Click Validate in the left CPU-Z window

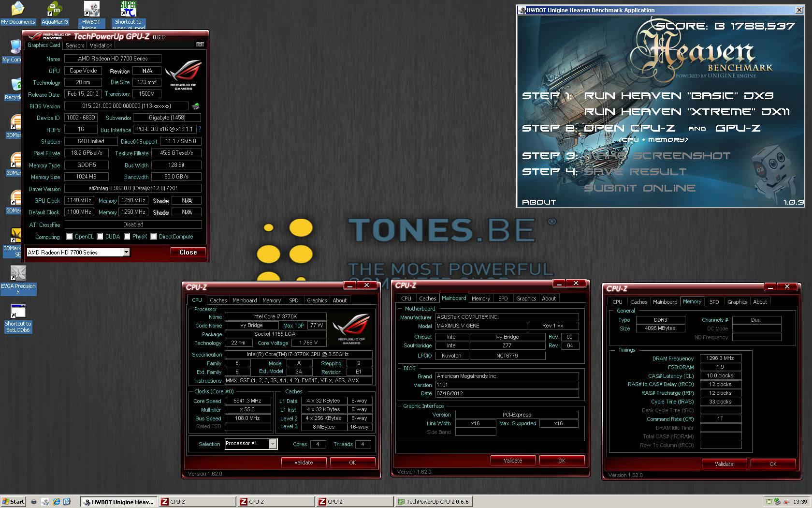pos(304,463)
